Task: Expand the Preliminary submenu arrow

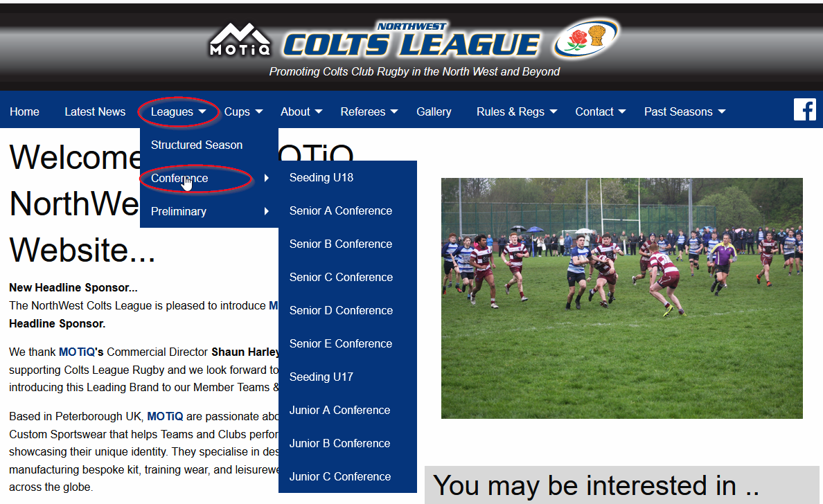Action: pos(267,211)
